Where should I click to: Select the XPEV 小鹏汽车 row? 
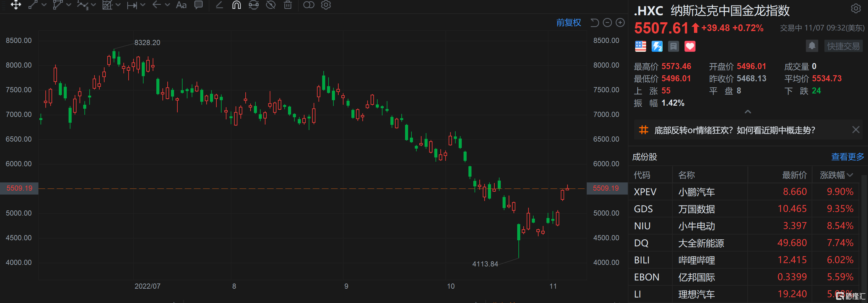click(x=744, y=192)
